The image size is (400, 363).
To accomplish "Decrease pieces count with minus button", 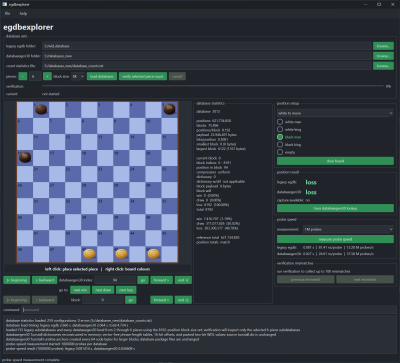I will [x=23, y=76].
